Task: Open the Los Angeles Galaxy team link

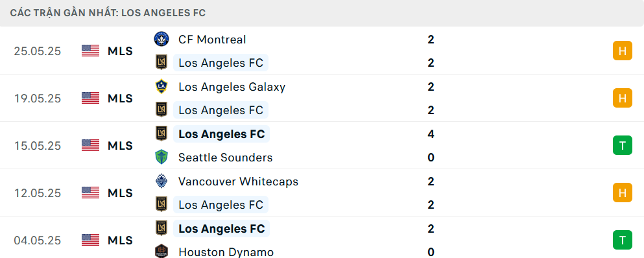Action: [232, 87]
